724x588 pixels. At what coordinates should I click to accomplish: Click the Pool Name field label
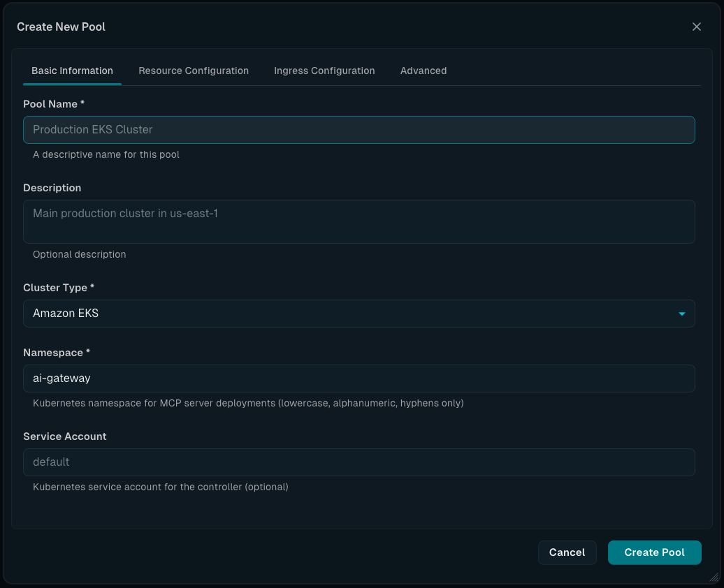pyautogui.click(x=54, y=103)
